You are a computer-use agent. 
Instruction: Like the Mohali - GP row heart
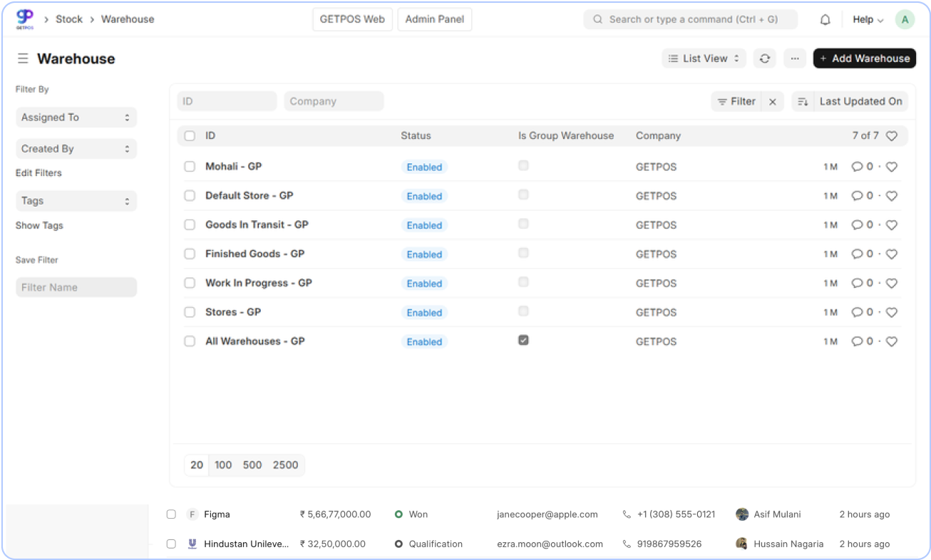(891, 167)
